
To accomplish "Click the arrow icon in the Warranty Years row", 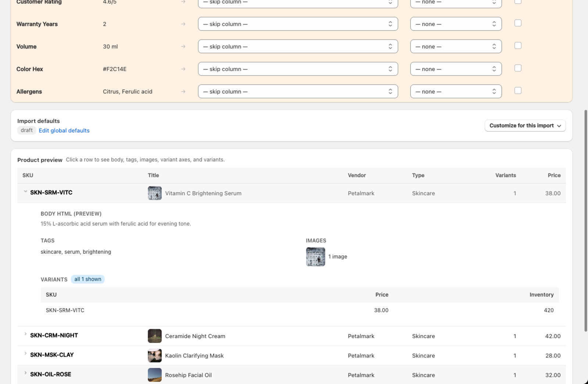I will pyautogui.click(x=183, y=24).
